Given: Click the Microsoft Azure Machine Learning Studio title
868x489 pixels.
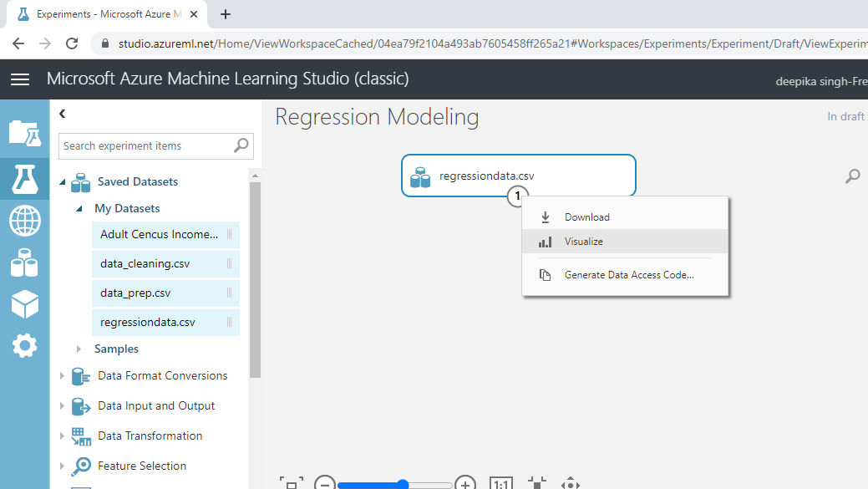Looking at the screenshot, I should click(x=227, y=79).
